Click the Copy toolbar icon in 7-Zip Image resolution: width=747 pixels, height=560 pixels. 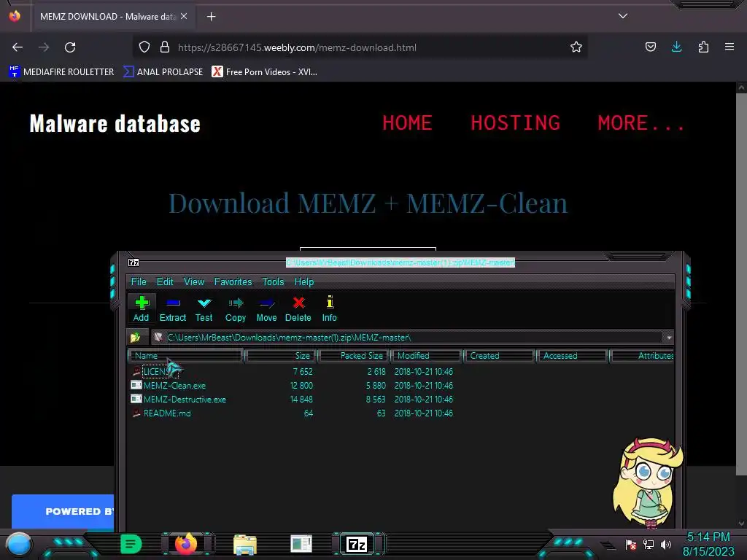click(x=236, y=308)
